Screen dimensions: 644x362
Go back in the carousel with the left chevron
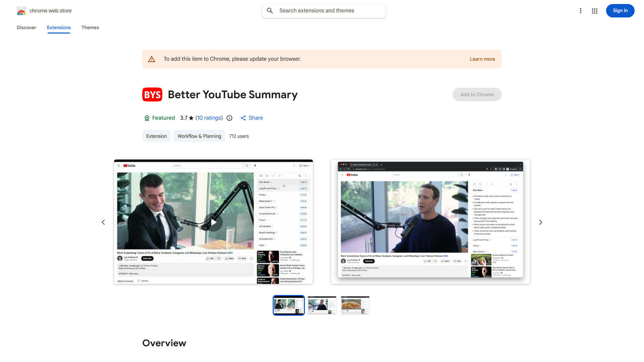coord(103,222)
